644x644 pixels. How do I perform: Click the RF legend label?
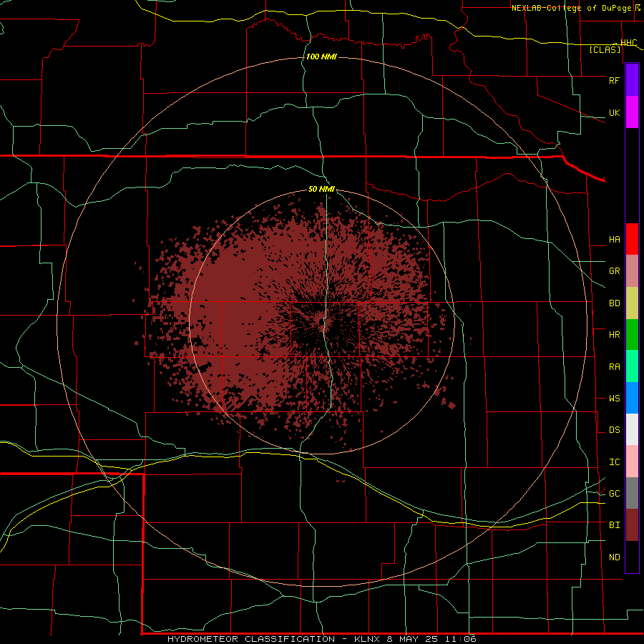coord(614,80)
